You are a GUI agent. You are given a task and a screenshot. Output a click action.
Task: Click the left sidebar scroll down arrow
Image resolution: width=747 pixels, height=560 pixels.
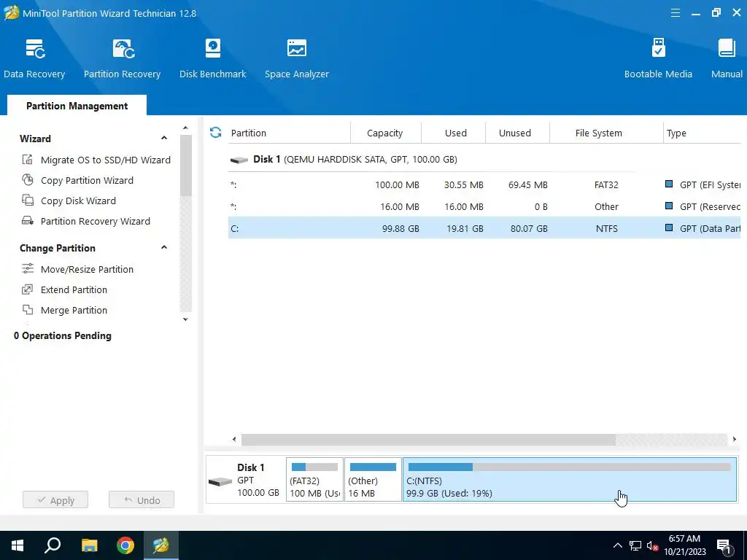[x=186, y=319]
